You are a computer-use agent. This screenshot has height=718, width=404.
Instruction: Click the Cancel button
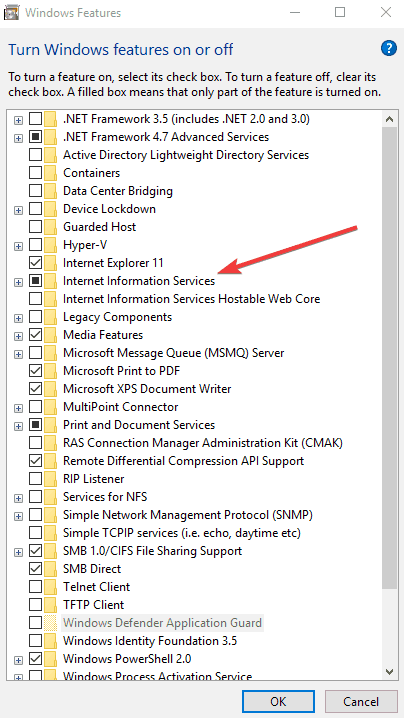[x=361, y=702]
